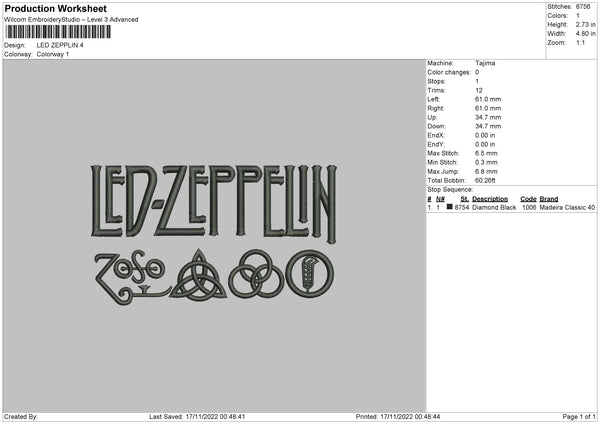Click the Total Bobbin value '60.26ft'
Image resolution: width=600 pixels, height=424 pixels.
pos(485,180)
